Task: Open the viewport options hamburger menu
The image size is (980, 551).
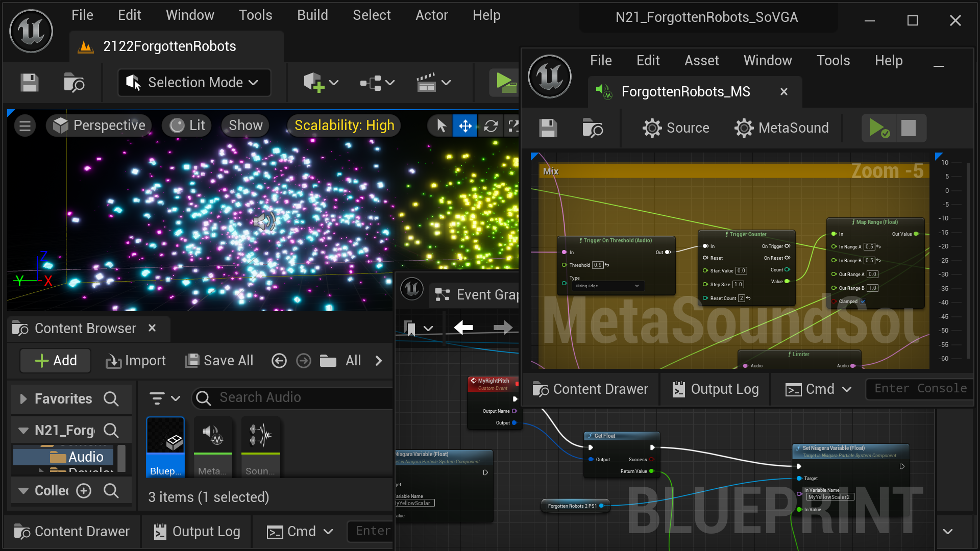Action: coord(25,126)
